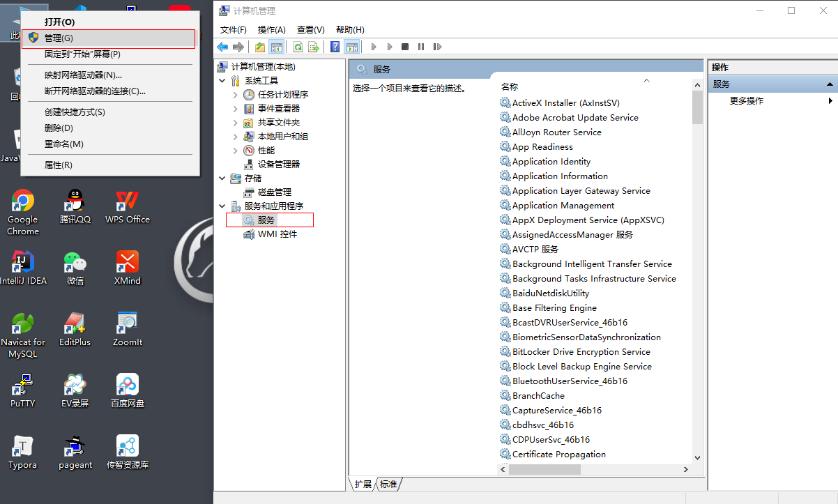Open the blue Help question mark icon

click(x=335, y=47)
